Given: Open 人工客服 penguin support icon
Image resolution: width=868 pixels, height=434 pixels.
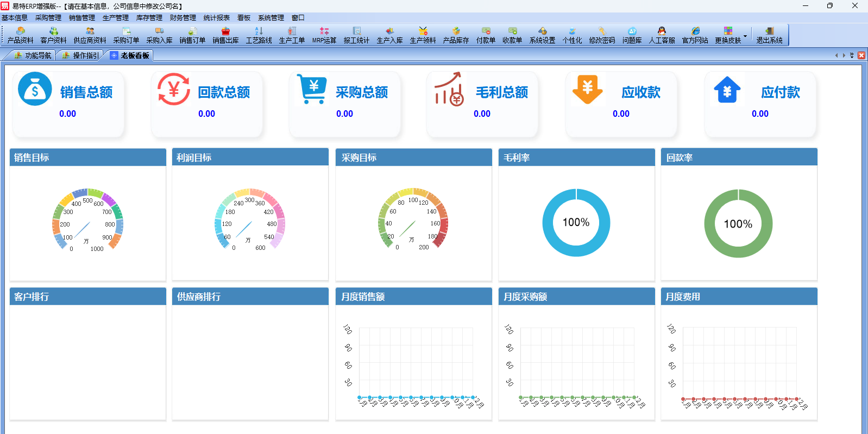Looking at the screenshot, I should coord(662,35).
